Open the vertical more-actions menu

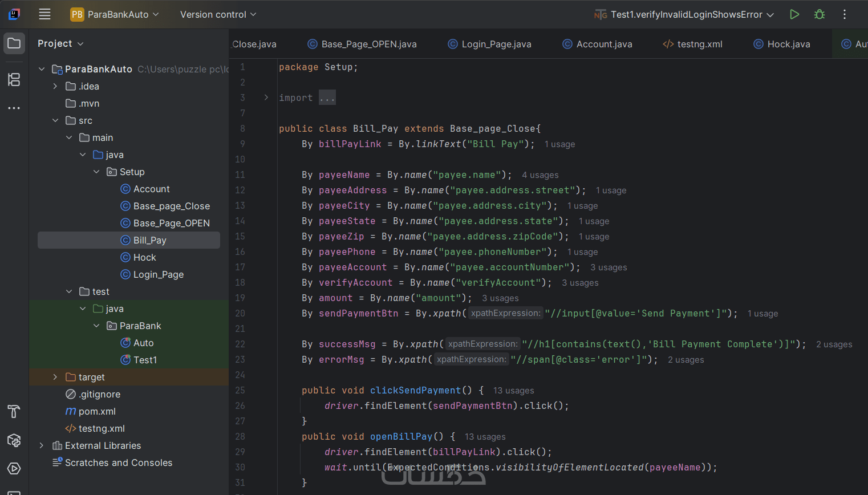845,14
